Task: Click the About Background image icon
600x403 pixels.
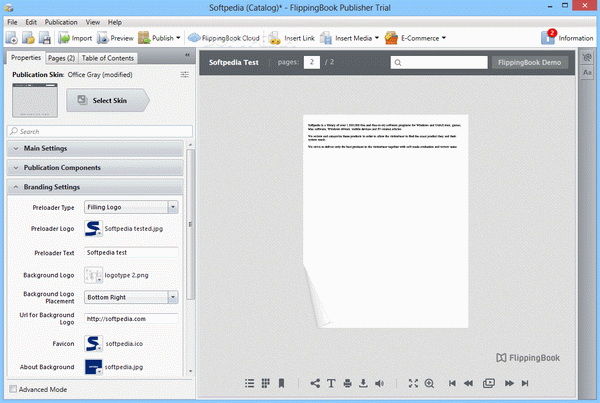Action: (93, 367)
